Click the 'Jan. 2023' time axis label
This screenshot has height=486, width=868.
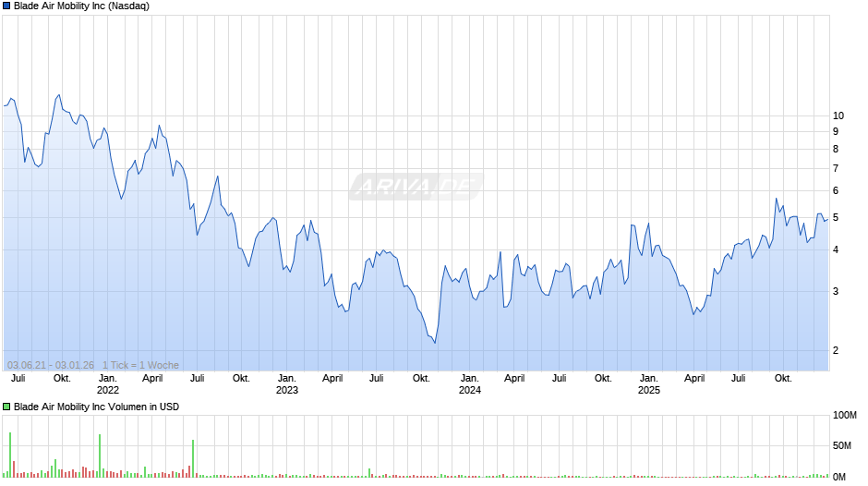(287, 384)
